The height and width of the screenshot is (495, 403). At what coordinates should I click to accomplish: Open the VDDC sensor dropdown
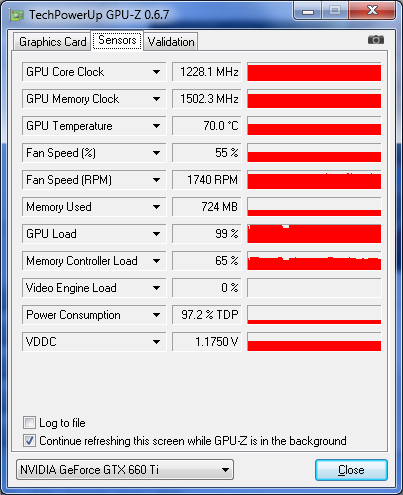(156, 342)
